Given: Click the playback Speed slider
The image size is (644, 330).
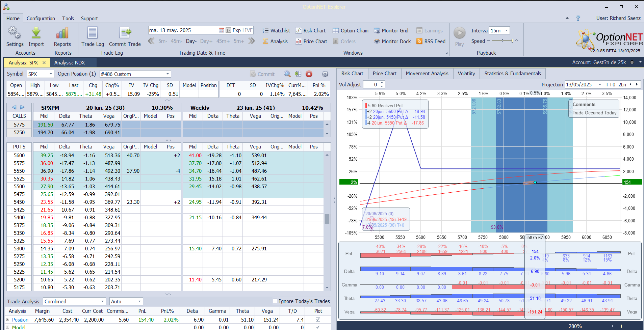Looking at the screenshot, I should tap(503, 41).
